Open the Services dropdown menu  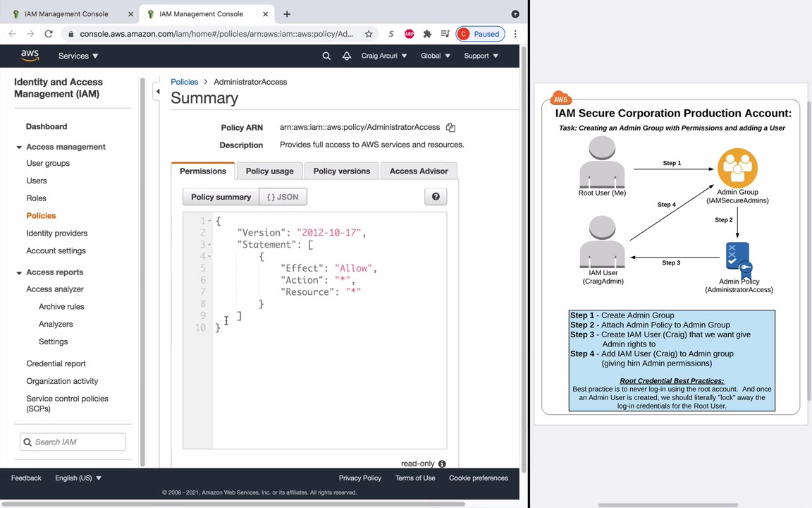(78, 56)
